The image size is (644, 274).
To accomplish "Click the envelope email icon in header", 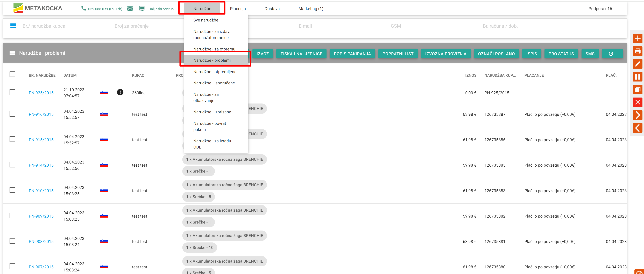I will click(130, 9).
